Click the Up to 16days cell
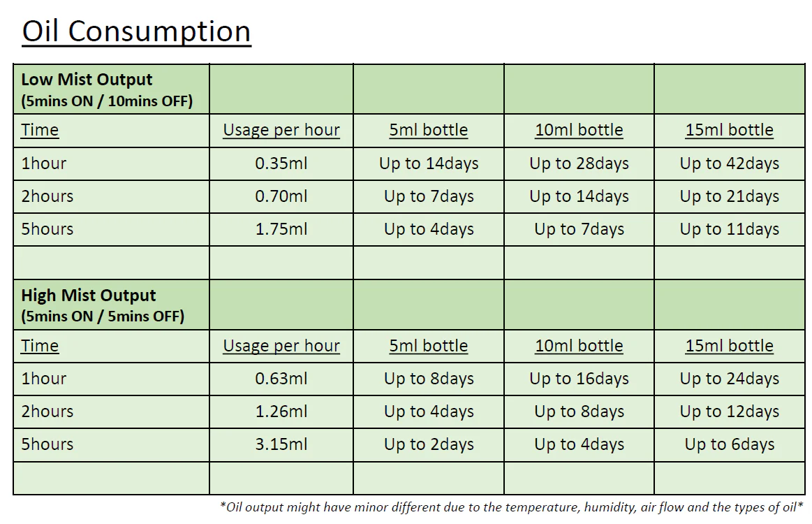The image size is (812, 524). click(579, 379)
